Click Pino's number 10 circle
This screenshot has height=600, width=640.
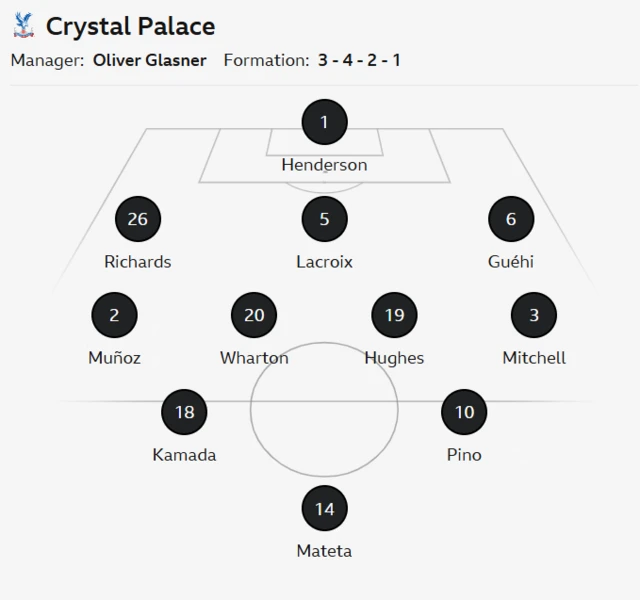point(464,412)
